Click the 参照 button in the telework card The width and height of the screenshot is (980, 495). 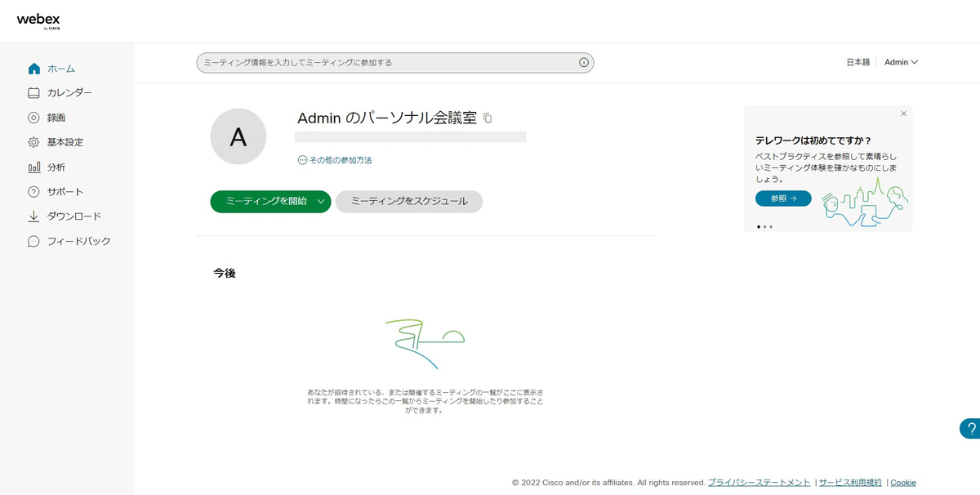782,198
